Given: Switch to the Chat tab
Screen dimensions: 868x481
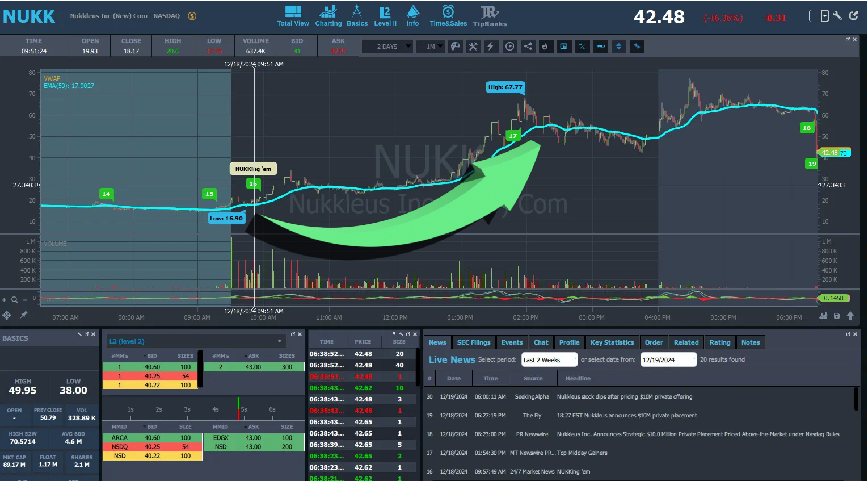Looking at the screenshot, I should [x=541, y=342].
